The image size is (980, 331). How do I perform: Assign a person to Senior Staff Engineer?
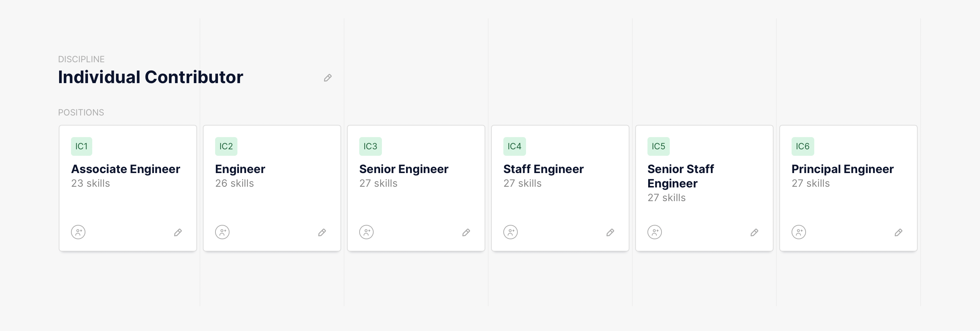(x=655, y=232)
